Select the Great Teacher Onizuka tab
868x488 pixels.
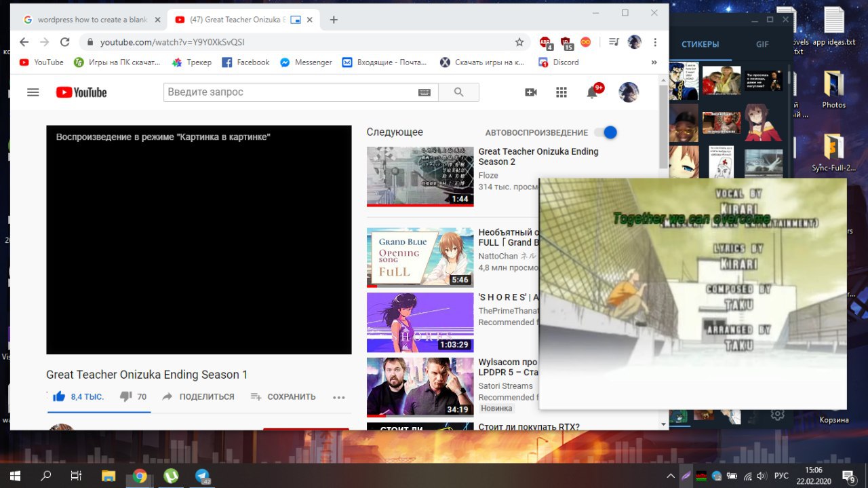[243, 20]
